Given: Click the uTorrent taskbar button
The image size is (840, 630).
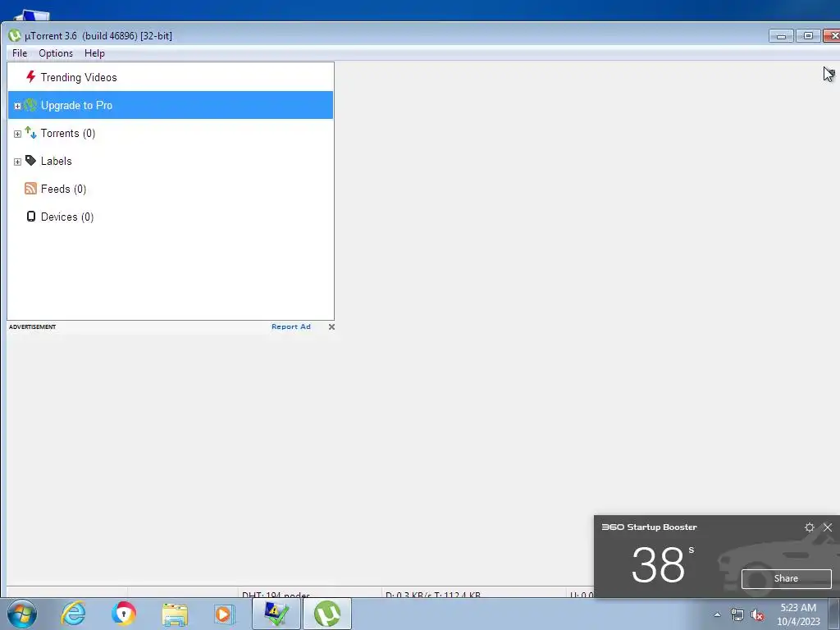Looking at the screenshot, I should click(327, 614).
